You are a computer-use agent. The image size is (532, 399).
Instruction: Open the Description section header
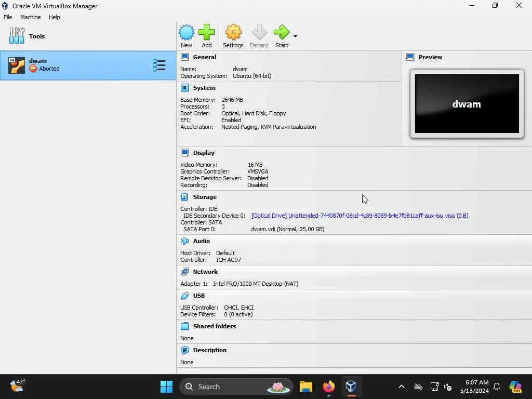tap(210, 350)
